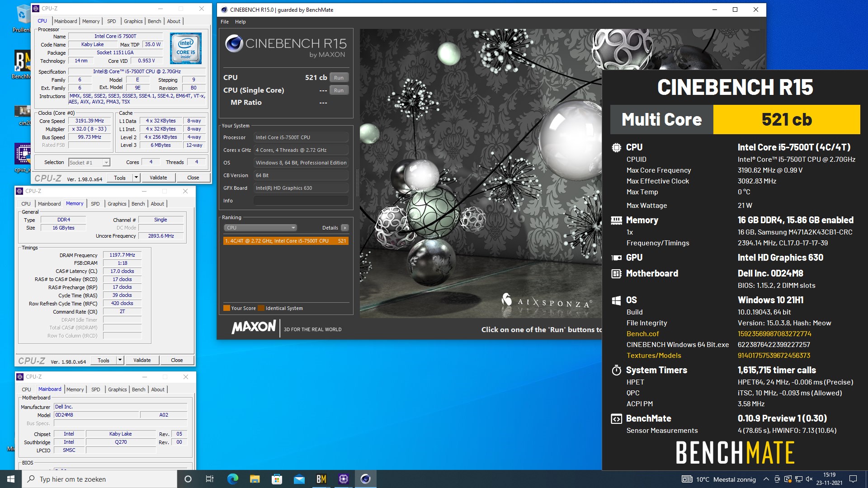This screenshot has width=868, height=488.
Task: Show hidden tray icons chevron
Action: [766, 479]
